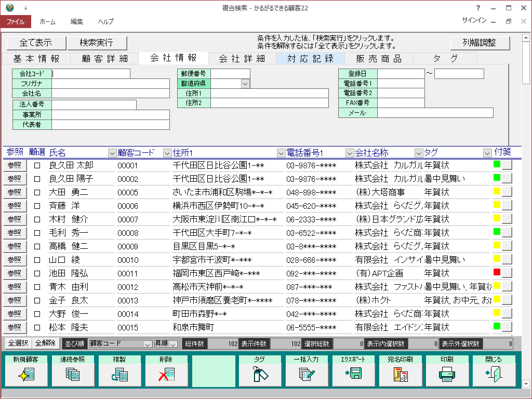Open the 電話番号1 column filter dropdown

(350, 153)
